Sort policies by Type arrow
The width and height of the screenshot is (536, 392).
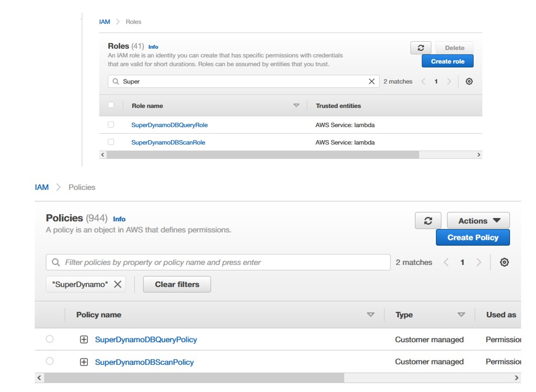tap(461, 315)
